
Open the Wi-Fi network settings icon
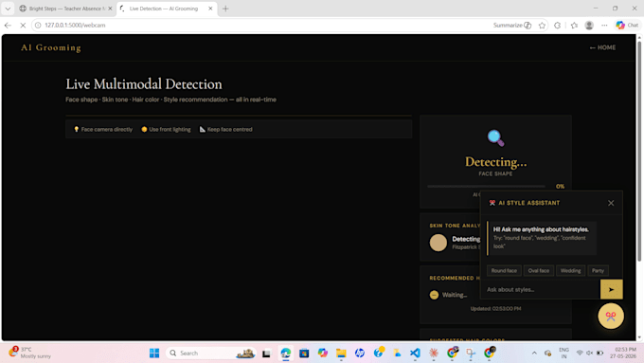580,354
